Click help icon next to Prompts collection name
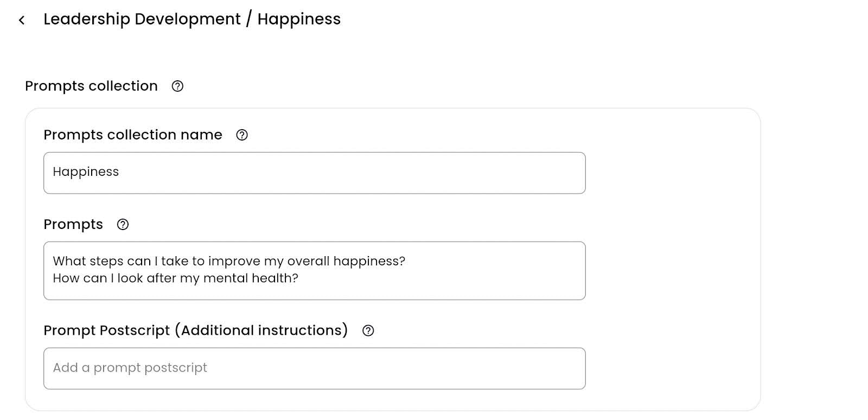This screenshot has height=420, width=868. (242, 135)
